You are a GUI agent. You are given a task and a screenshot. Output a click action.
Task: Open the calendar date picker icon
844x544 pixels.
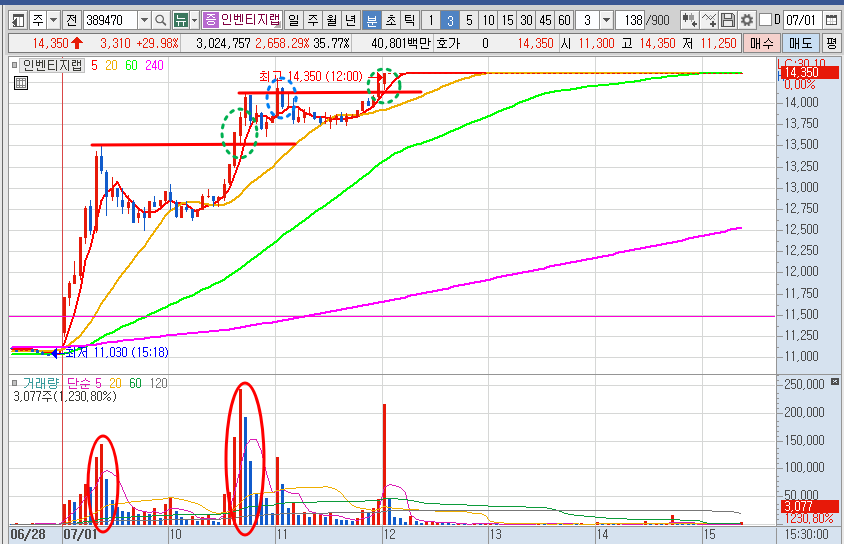[831, 20]
